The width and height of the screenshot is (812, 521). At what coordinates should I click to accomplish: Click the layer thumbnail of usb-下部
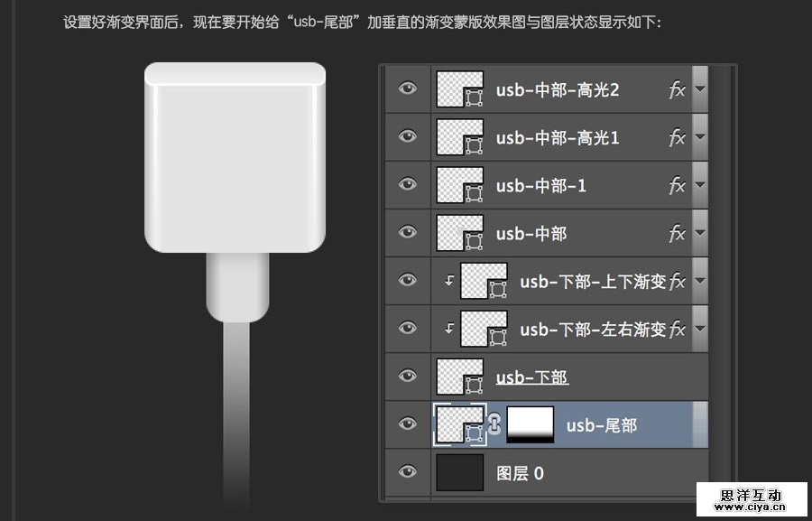tap(460, 377)
